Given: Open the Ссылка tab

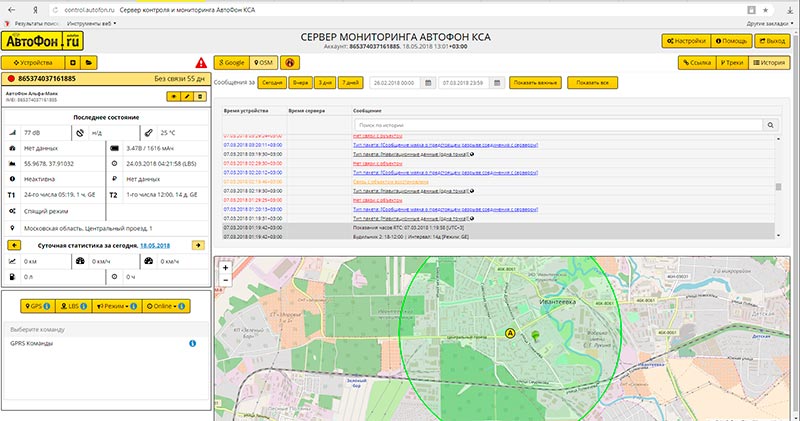Looking at the screenshot, I should (x=697, y=63).
